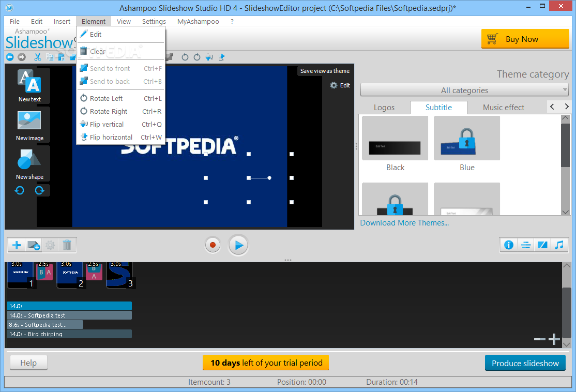576x392 pixels.
Task: Click the add image-with-plus icon
Action: coord(34,245)
